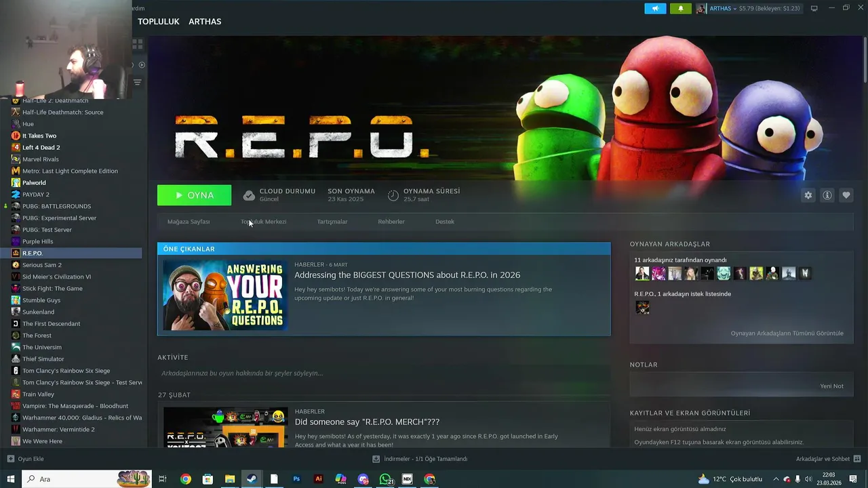Click the play-ready filter icon in sidebar
Viewport: 868px width, 488px height.
point(142,65)
